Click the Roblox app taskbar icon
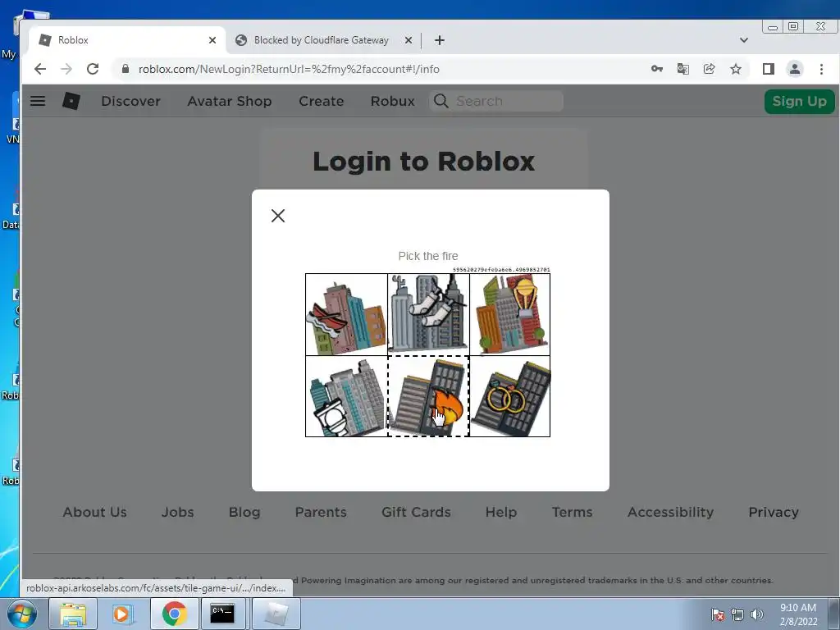 (276, 614)
